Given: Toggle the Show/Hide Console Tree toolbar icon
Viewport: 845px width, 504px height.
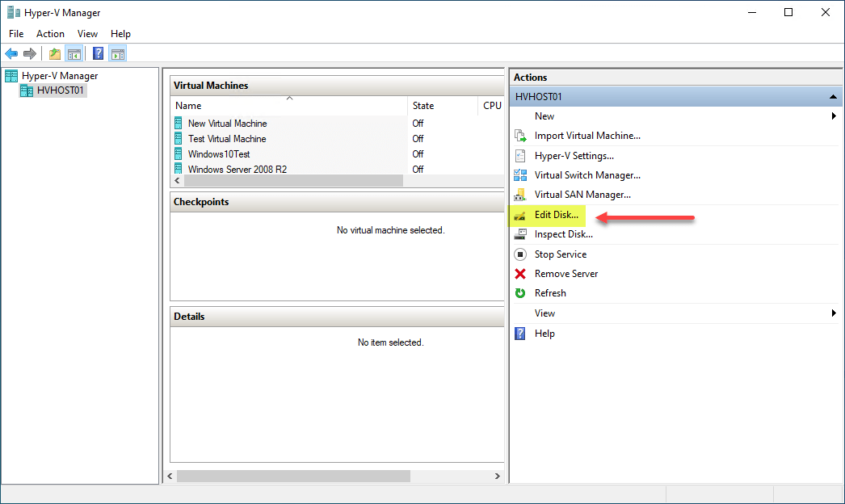Looking at the screenshot, I should pyautogui.click(x=74, y=54).
